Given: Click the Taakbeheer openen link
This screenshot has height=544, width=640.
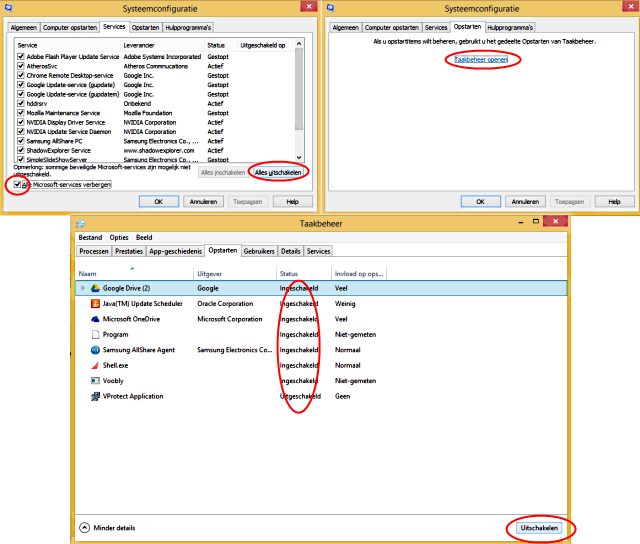Looking at the screenshot, I should [481, 60].
